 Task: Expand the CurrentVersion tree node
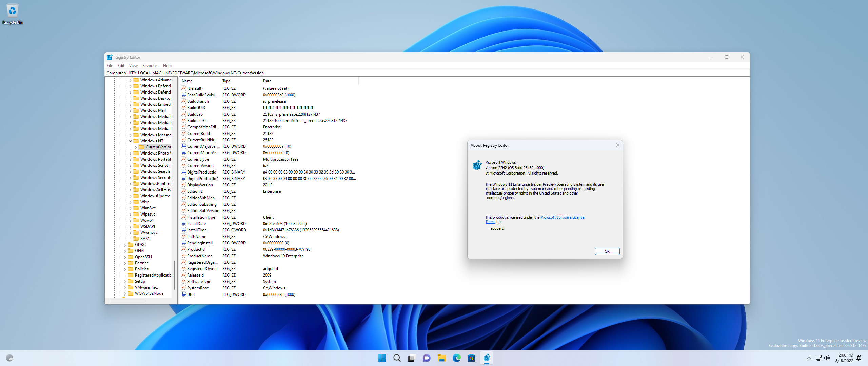(136, 147)
